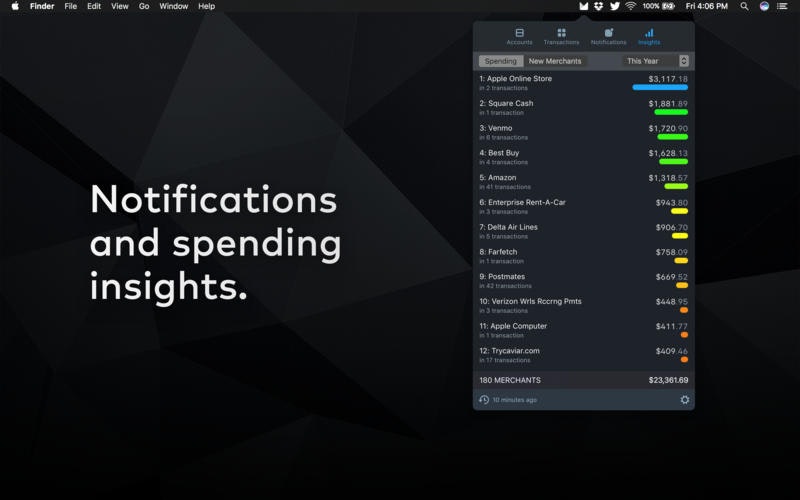Click the yellow bar under $943.80
This screenshot has width=800, height=500.
(x=680, y=211)
